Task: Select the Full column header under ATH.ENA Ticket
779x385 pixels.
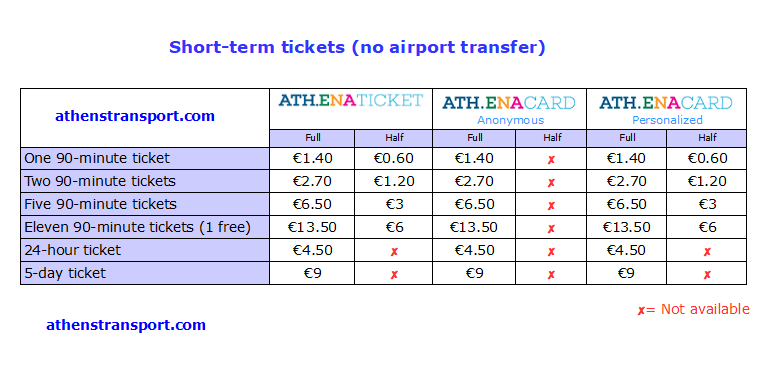Action: pyautogui.click(x=312, y=138)
